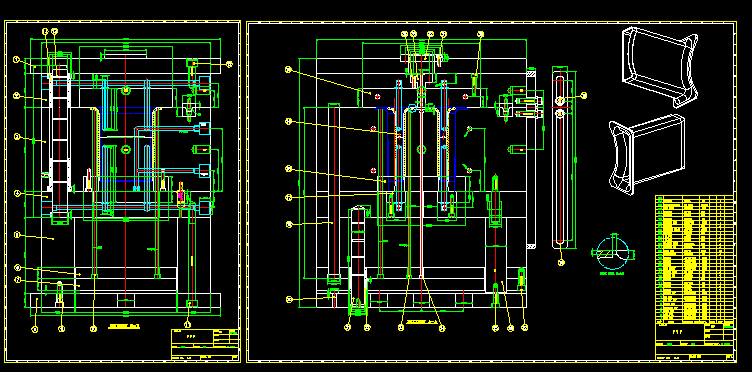Click the balloon beneath the narrow side-view part
The image size is (752, 372).
[x=562, y=262]
